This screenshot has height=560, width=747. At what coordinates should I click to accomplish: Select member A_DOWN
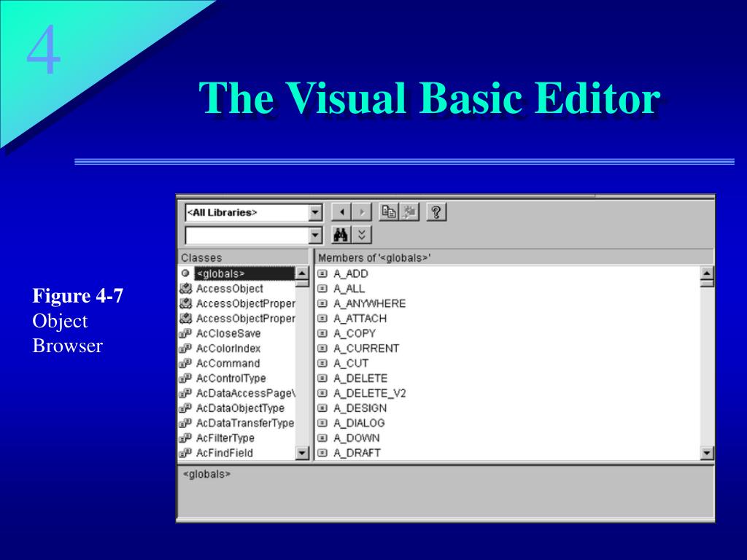pos(356,438)
